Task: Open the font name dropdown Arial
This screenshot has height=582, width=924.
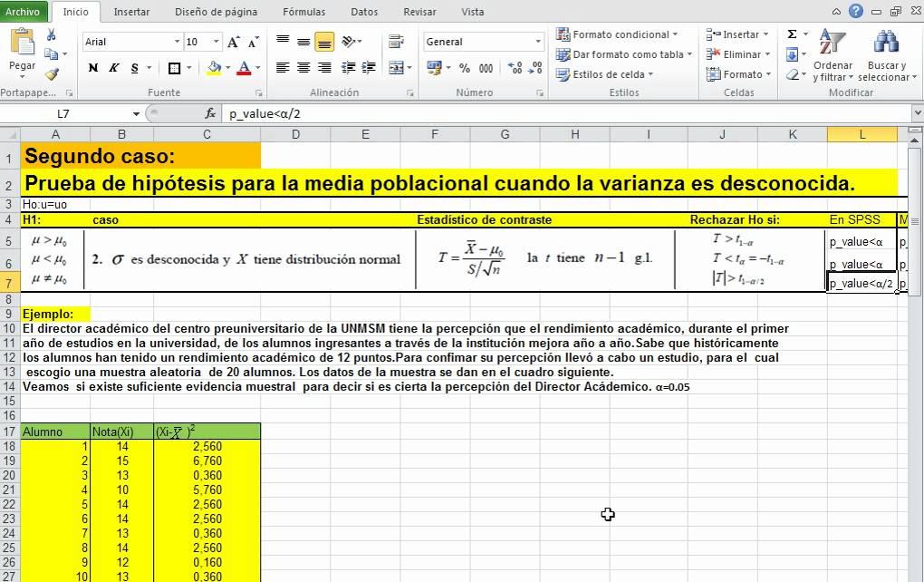Action: [177, 42]
